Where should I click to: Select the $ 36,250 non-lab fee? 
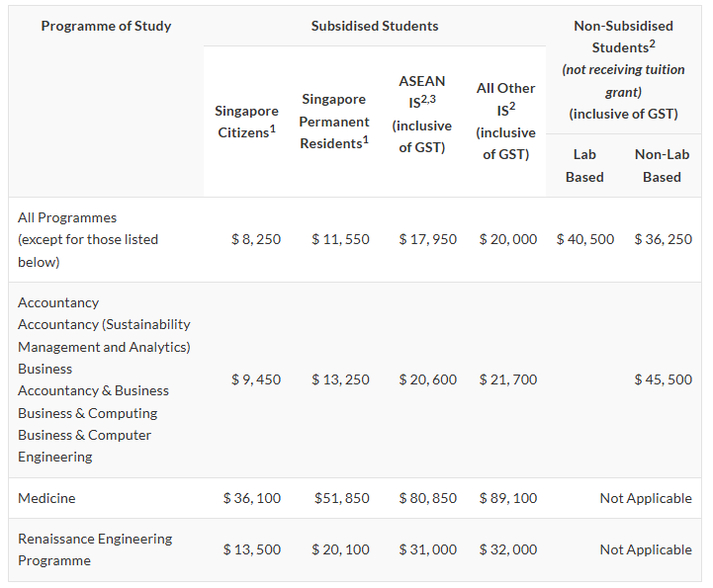point(663,239)
